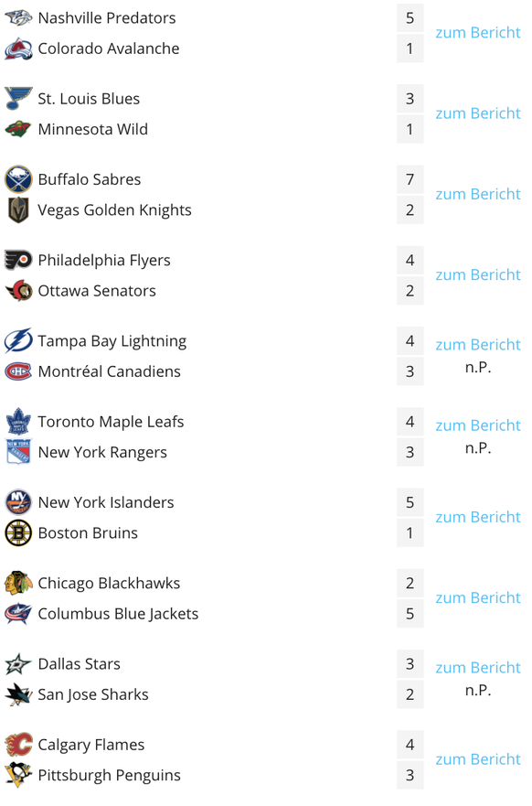Viewport: 532px width, 806px height.
Task: Open report for Islanders vs Bruins
Action: coord(477,517)
